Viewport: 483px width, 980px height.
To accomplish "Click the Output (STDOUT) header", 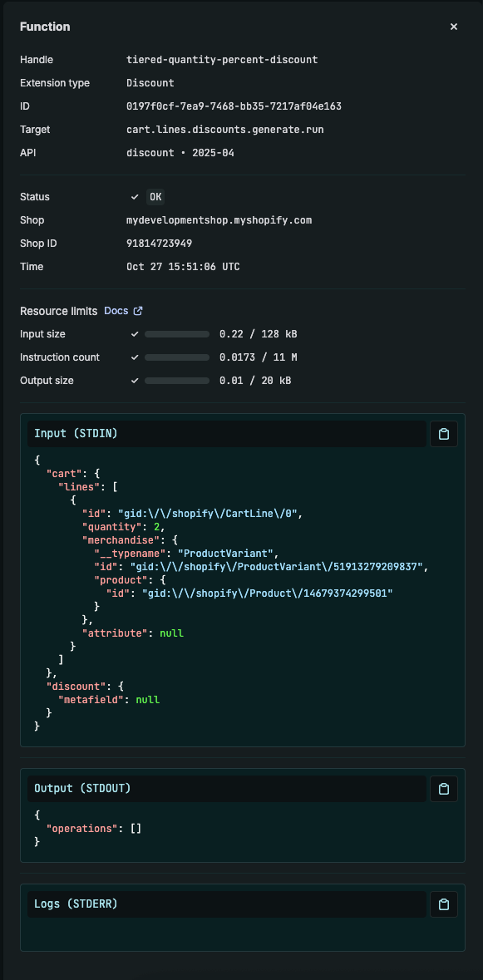I will click(227, 789).
